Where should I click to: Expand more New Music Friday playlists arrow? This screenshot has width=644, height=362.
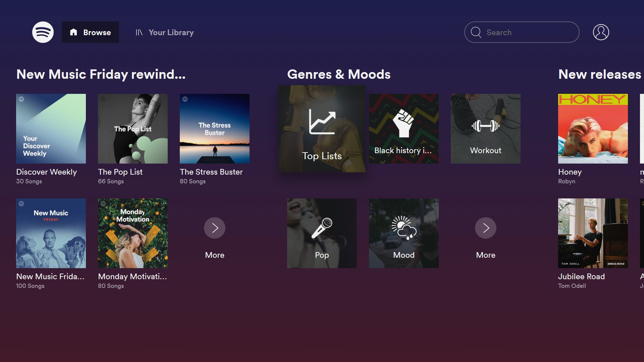click(x=215, y=228)
